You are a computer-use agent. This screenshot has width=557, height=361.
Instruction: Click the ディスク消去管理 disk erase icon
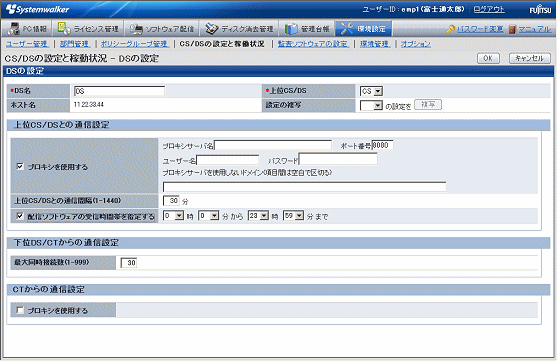coord(211,29)
